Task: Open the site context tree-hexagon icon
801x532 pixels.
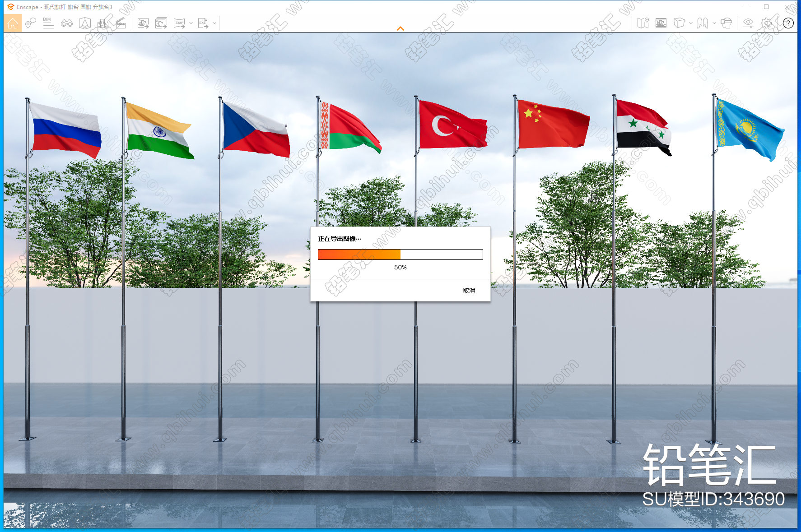Action: (x=85, y=23)
